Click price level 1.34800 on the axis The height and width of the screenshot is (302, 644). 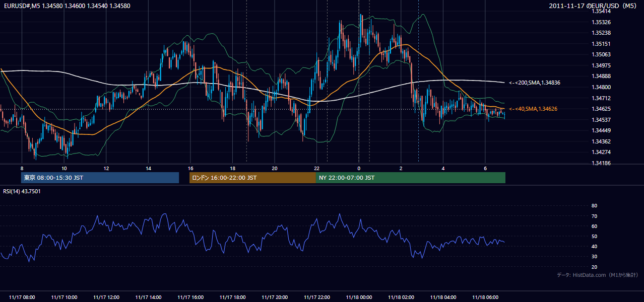[x=601, y=87]
